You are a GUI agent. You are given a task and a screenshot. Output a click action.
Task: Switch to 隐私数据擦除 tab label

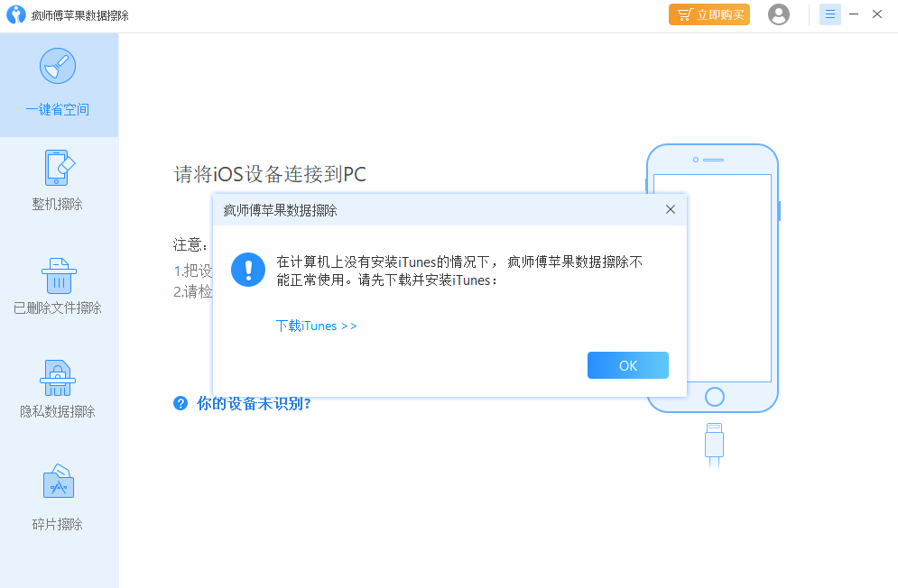[x=57, y=411]
